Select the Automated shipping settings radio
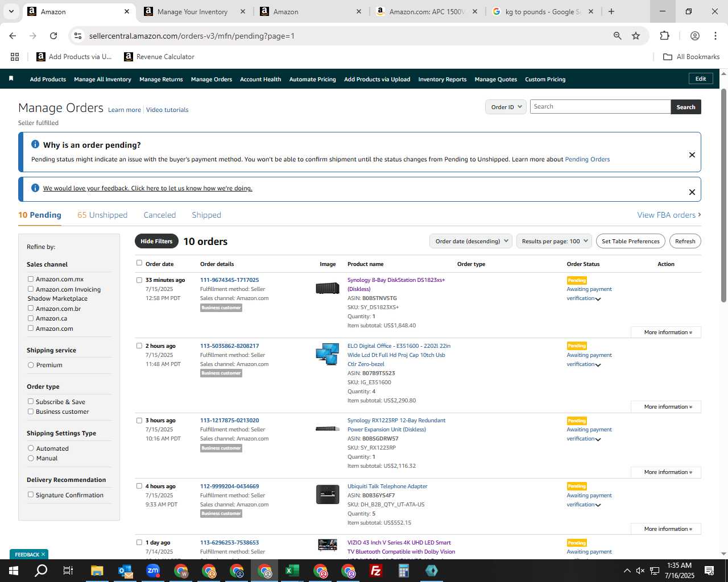The width and height of the screenshot is (728, 582). (x=31, y=448)
